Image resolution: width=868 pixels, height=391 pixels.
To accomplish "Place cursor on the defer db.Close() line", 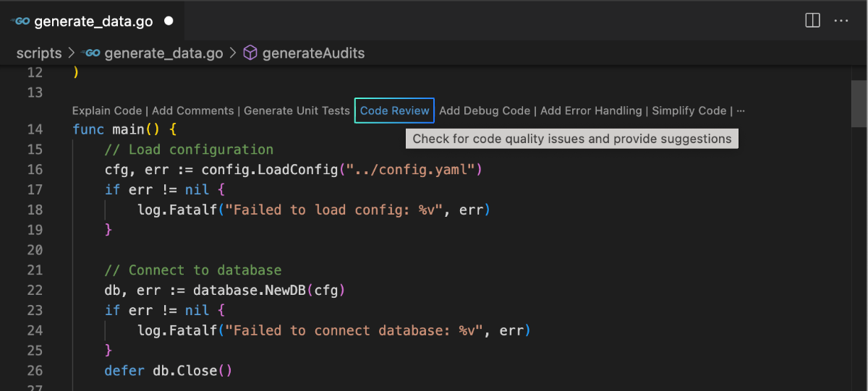I will (x=168, y=371).
